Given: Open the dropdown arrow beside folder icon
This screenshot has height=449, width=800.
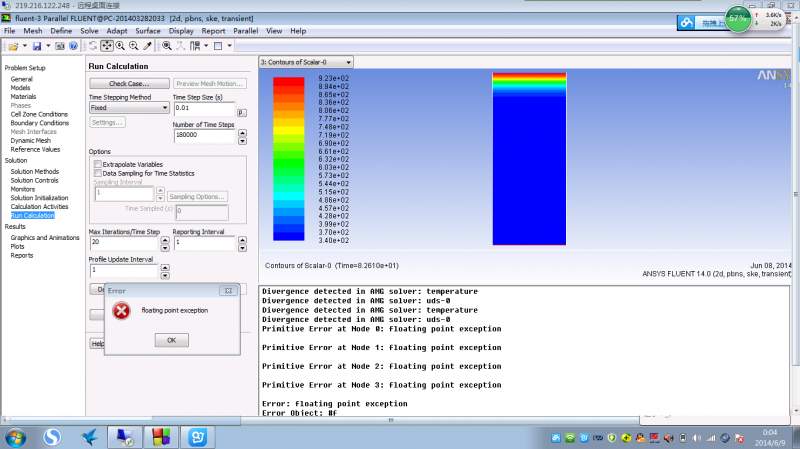Looking at the screenshot, I should coord(24,46).
